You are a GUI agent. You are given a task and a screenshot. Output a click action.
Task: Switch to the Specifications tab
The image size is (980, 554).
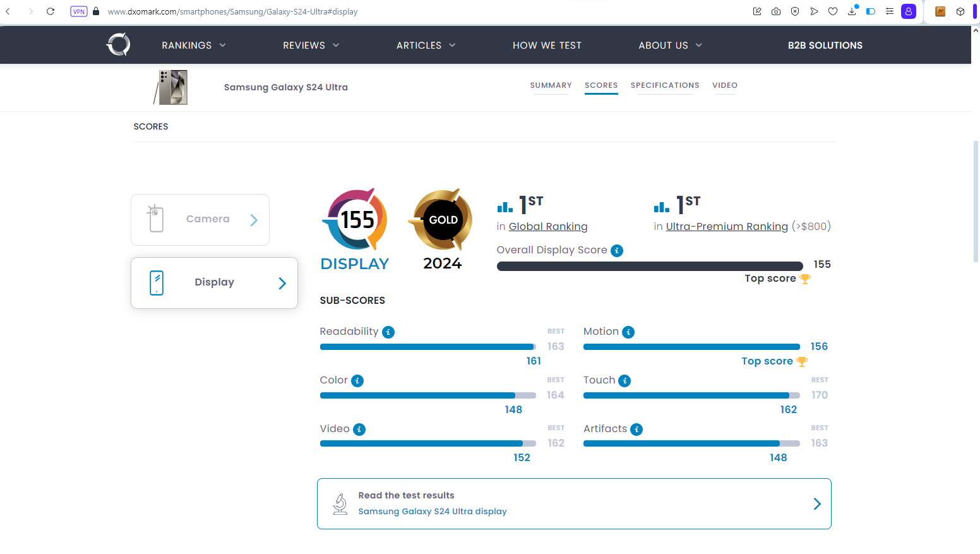665,85
